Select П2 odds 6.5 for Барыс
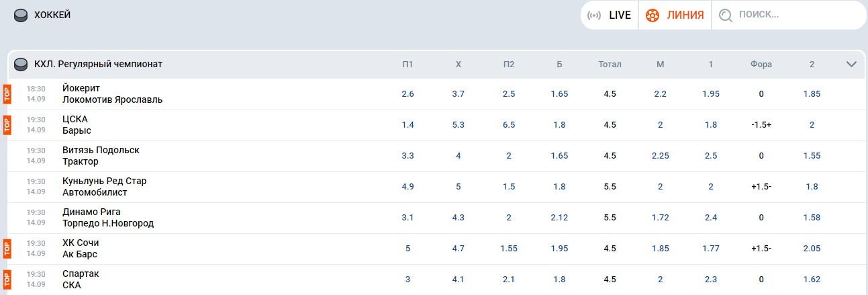The image size is (868, 295). [x=509, y=125]
